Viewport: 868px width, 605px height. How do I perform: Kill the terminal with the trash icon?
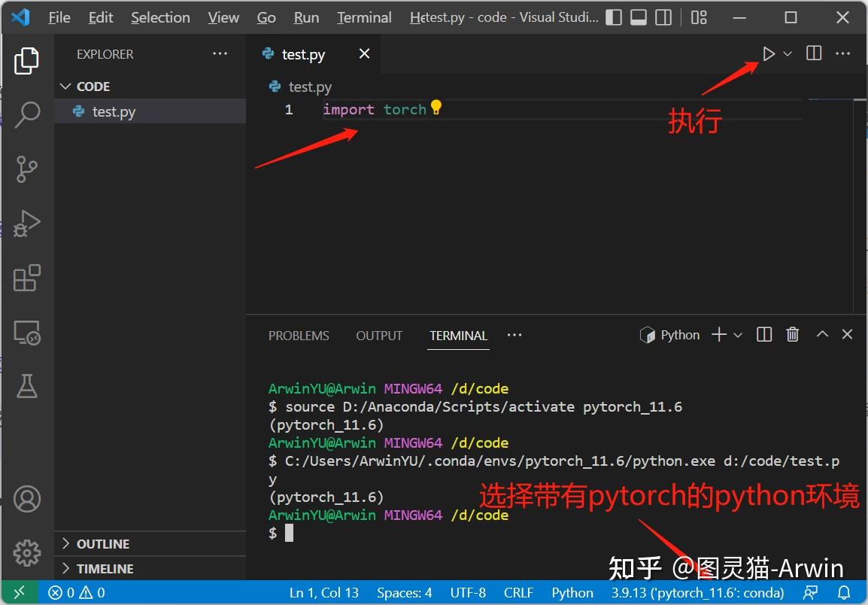pos(792,334)
